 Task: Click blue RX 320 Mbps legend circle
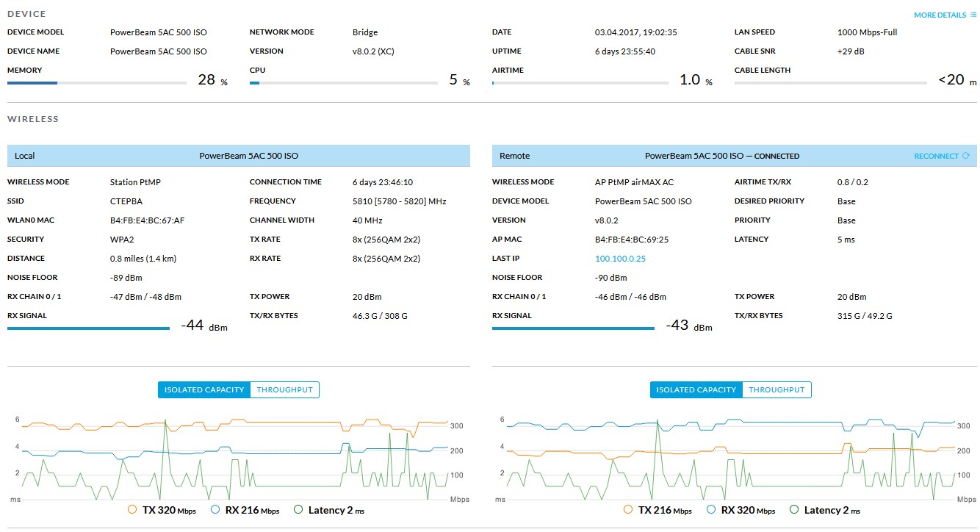click(711, 509)
